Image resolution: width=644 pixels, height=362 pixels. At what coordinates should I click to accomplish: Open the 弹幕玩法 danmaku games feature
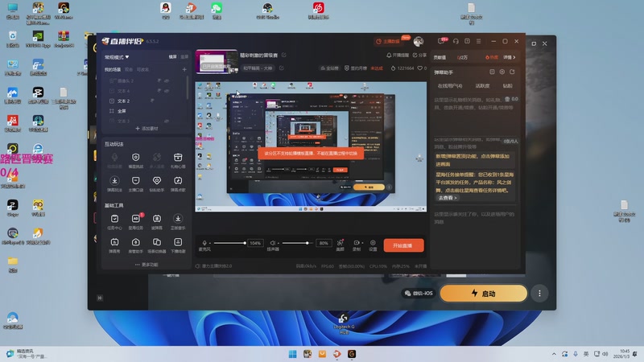pyautogui.click(x=114, y=183)
